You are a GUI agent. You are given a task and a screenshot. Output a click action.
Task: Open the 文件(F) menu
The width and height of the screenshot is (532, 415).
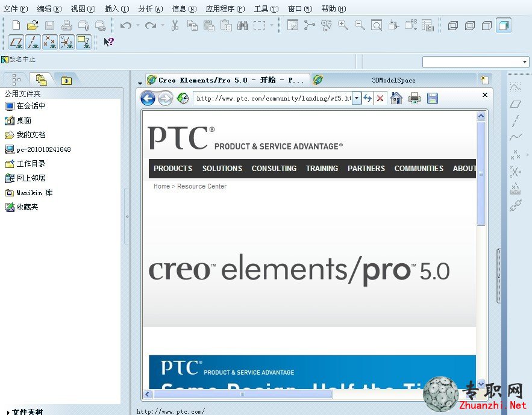[15, 9]
